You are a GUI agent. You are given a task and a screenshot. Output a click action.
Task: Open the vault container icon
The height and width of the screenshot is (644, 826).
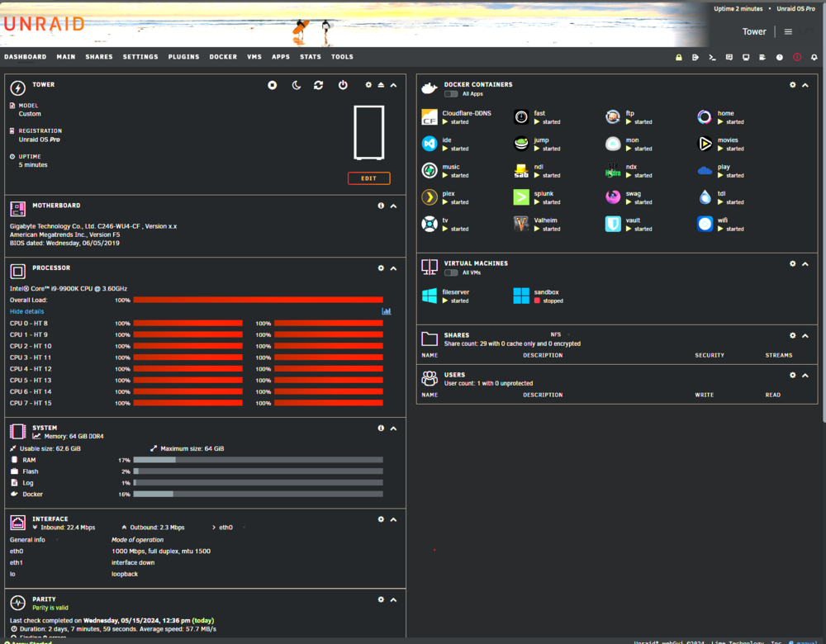pos(613,224)
